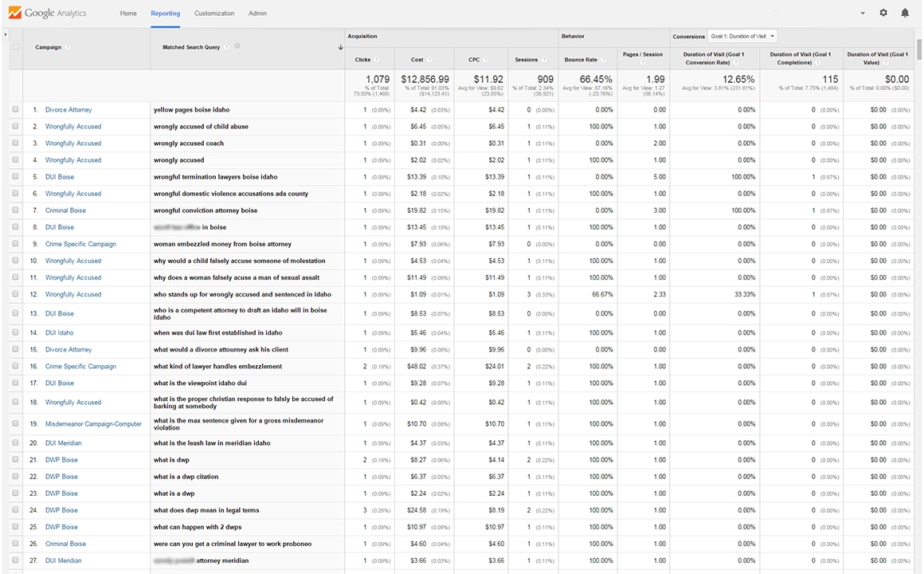Open the Customization tab
This screenshot has width=924, height=574.
[214, 13]
